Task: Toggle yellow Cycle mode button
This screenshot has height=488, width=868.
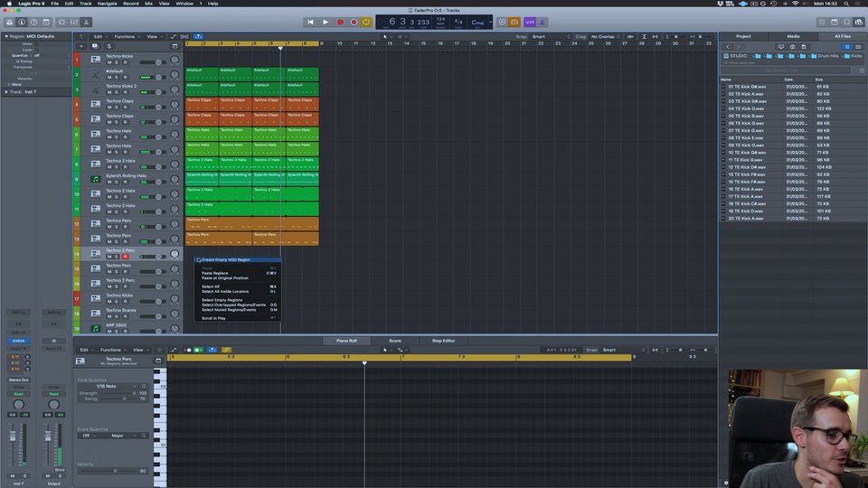Action: click(x=366, y=22)
